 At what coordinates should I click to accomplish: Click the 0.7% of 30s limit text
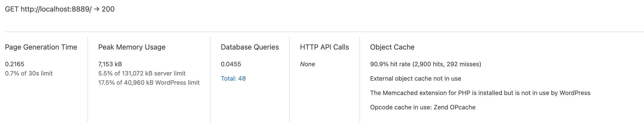29,73
